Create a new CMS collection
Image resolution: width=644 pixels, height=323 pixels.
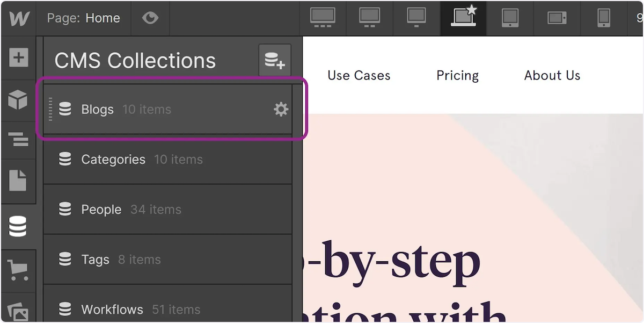275,60
